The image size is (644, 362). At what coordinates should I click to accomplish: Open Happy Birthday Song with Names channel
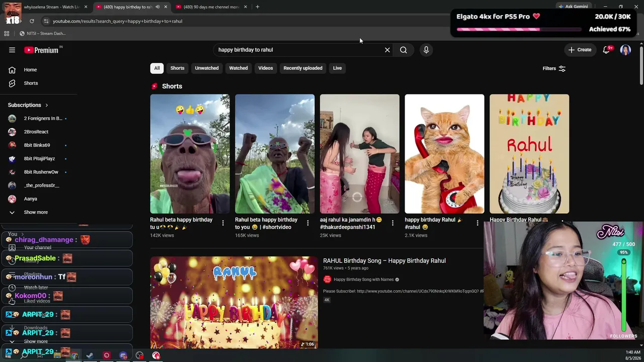click(363, 280)
